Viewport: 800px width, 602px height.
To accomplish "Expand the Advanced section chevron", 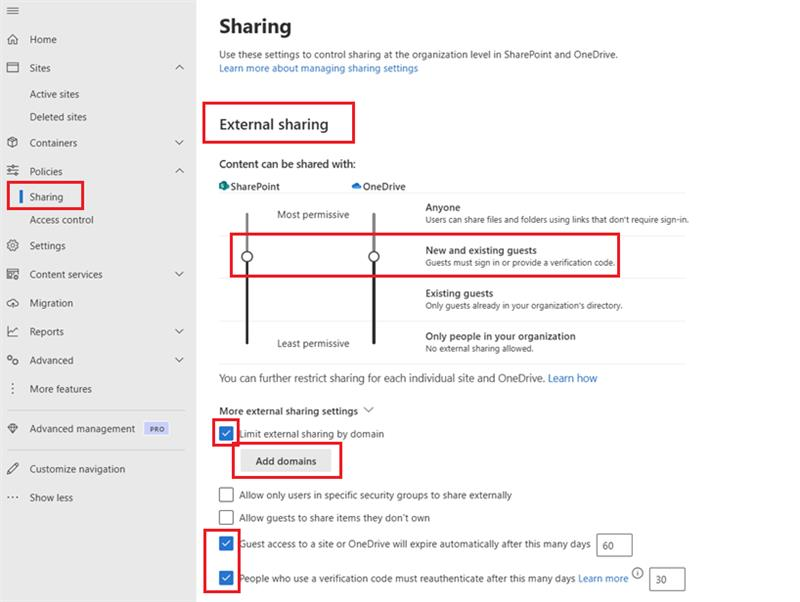I will pyautogui.click(x=180, y=360).
